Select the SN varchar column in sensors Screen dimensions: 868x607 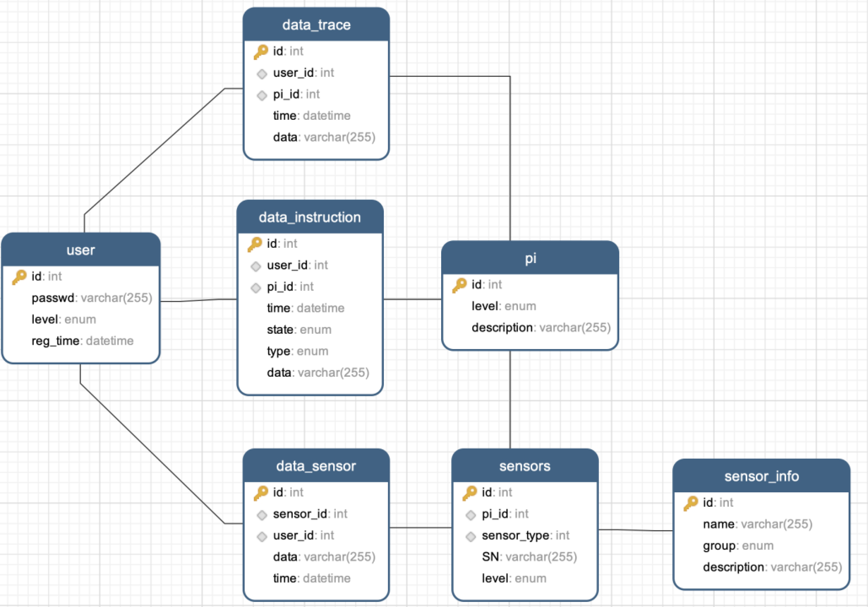click(529, 557)
